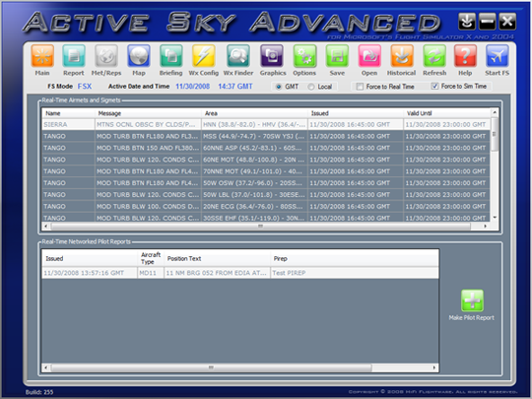Open the Wx Finder magnifier icon
This screenshot has height=399, width=532.
point(238,55)
